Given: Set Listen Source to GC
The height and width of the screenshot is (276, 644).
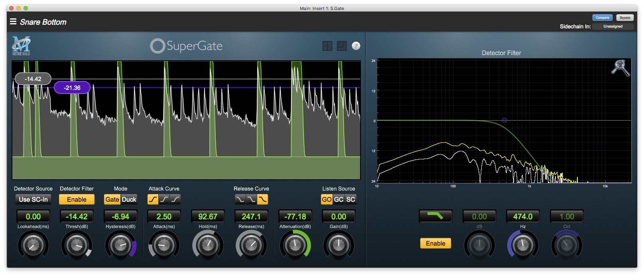Looking at the screenshot, I should pyautogui.click(x=339, y=199).
